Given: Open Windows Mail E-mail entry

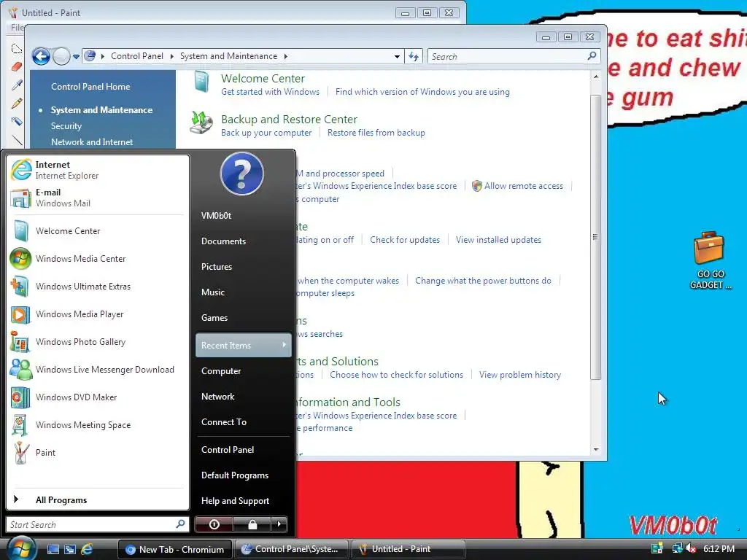Looking at the screenshot, I should tap(98, 198).
